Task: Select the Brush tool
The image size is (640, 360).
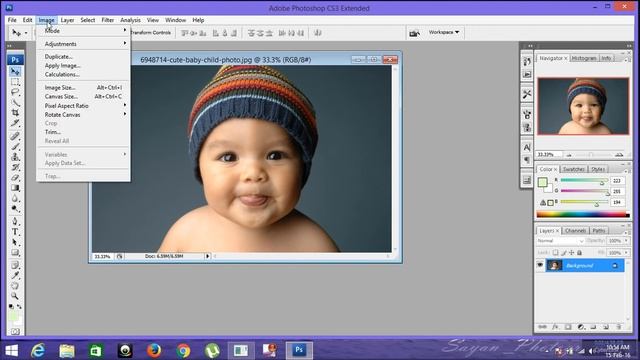Action: point(16,146)
